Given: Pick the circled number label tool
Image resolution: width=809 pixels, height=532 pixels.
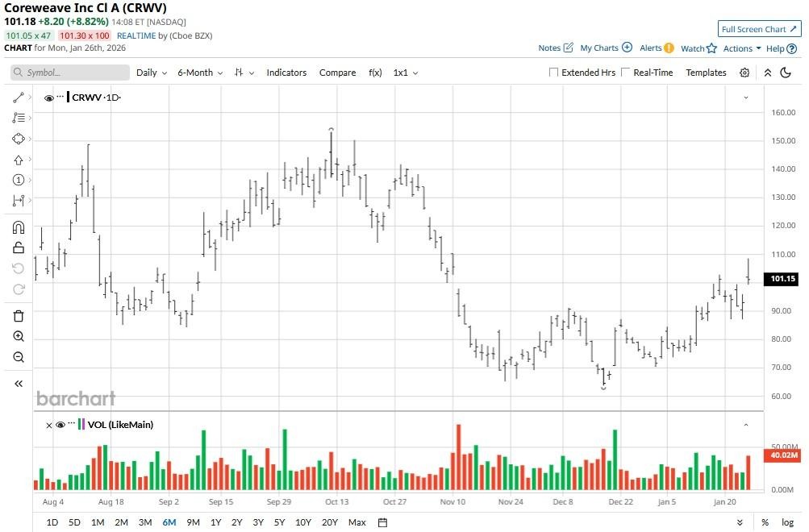Looking at the screenshot, I should [x=18, y=180].
